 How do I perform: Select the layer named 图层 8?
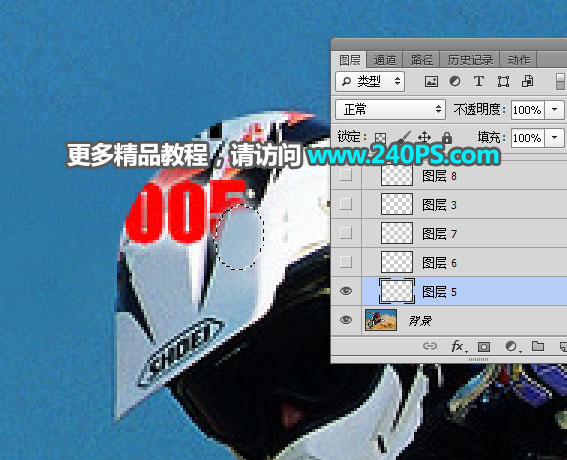tap(439, 176)
